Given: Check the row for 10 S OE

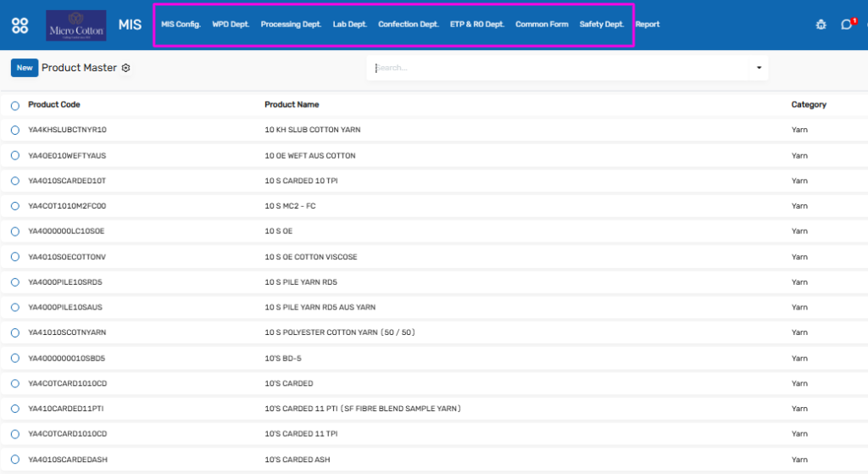Looking at the screenshot, I should click(15, 231).
